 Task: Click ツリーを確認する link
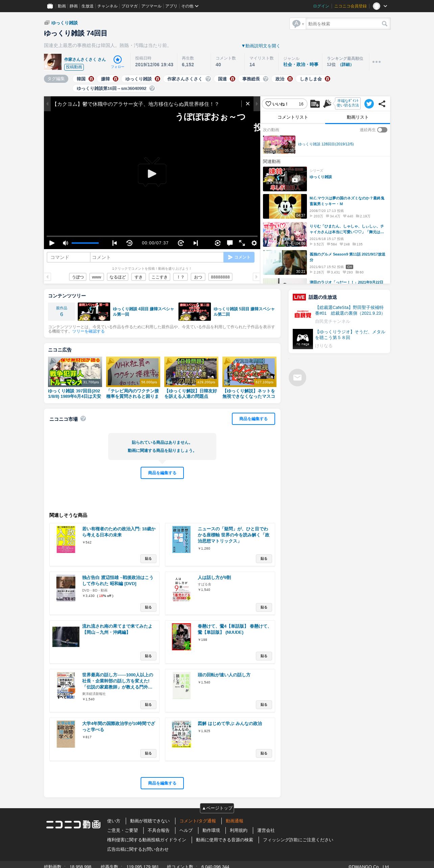click(x=89, y=331)
